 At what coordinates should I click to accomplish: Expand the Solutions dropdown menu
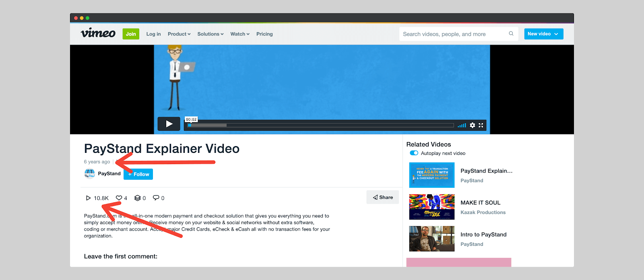(x=211, y=34)
